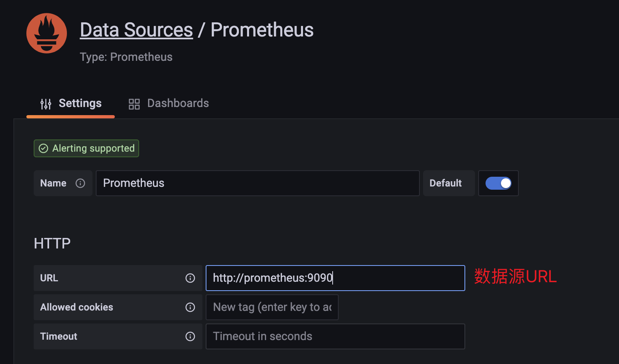Image resolution: width=619 pixels, height=364 pixels.
Task: Click the red 数据源URL annotation text
Action: point(515,276)
